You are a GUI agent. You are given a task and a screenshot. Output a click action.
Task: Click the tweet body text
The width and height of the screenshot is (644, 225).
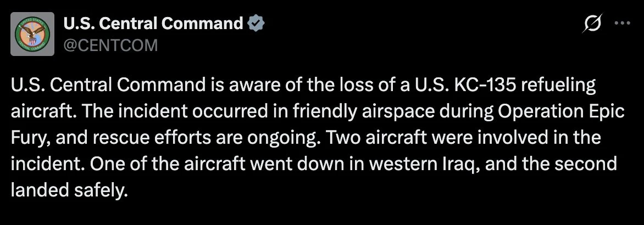308,138
